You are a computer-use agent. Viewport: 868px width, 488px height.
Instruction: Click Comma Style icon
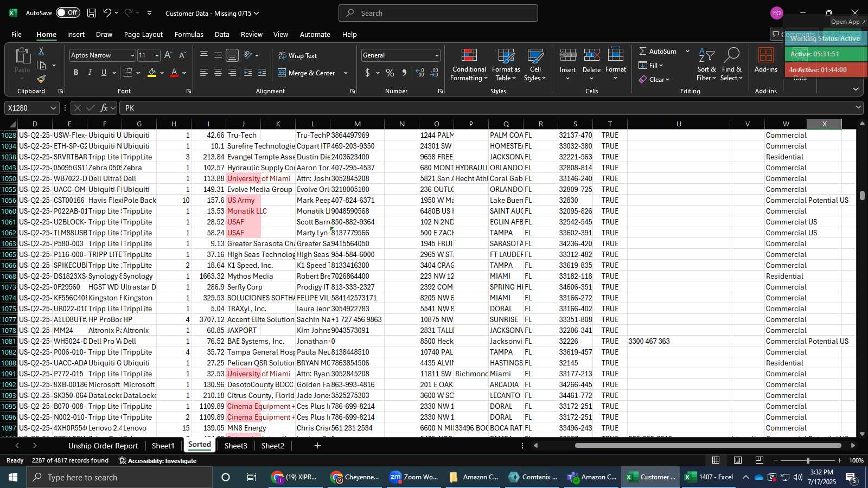point(404,73)
